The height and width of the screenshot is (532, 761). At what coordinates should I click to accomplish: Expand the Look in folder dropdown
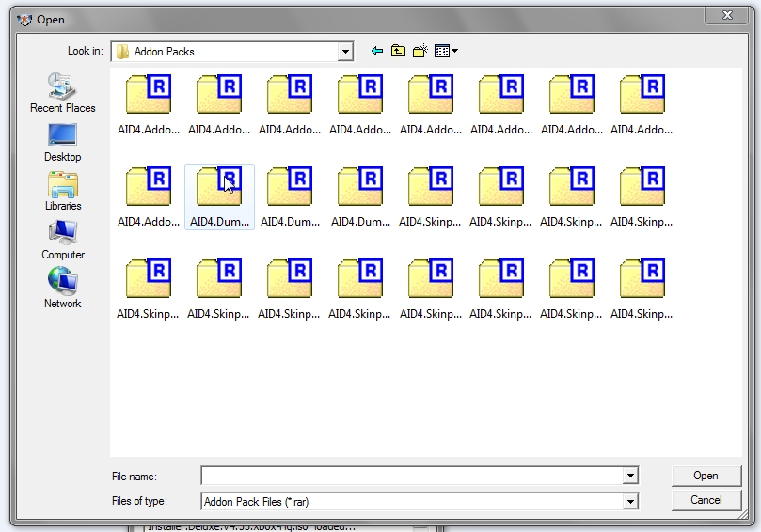coord(345,52)
